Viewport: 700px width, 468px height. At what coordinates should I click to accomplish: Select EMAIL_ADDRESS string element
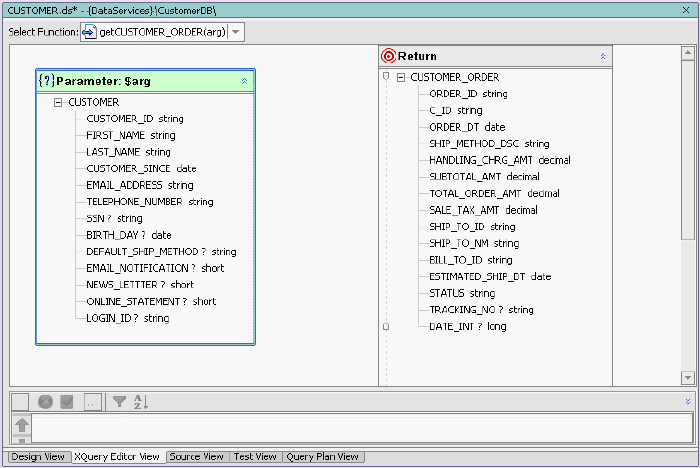point(140,185)
